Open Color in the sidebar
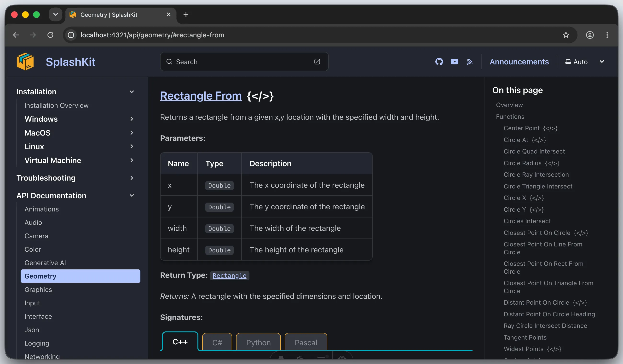The height and width of the screenshot is (364, 623). [33, 250]
